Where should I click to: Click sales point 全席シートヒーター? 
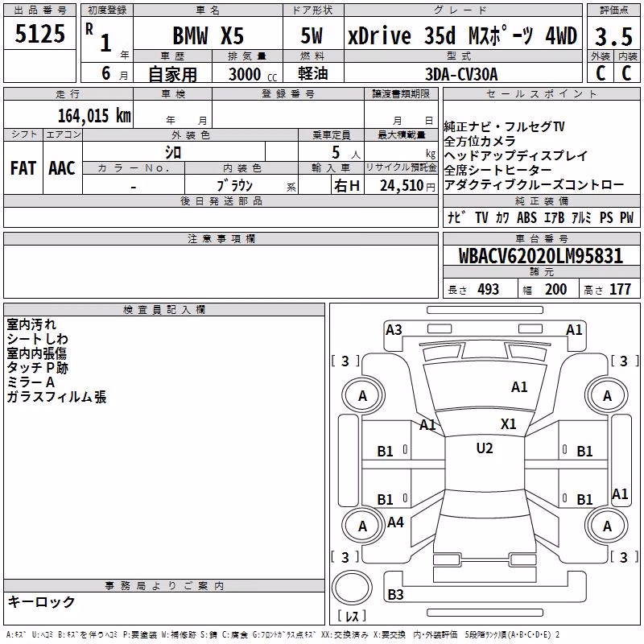point(497,170)
